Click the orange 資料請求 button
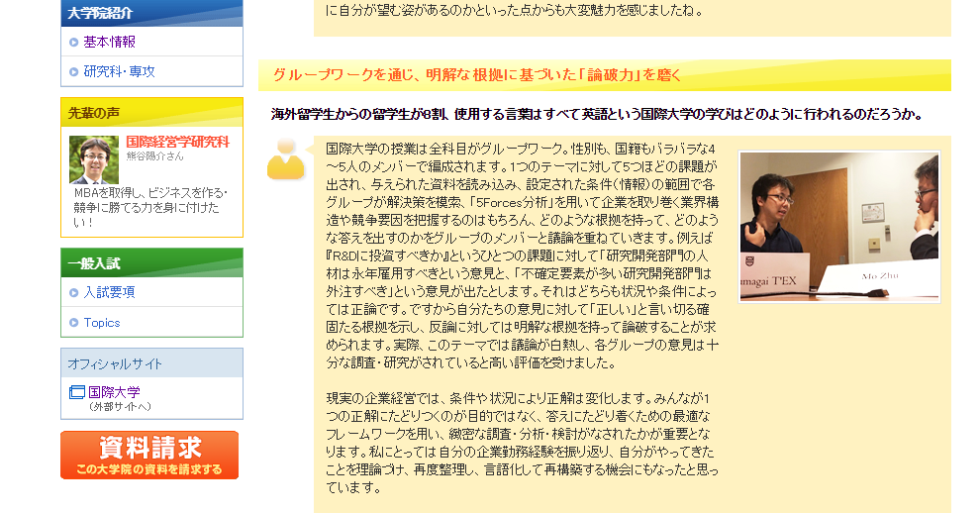Image resolution: width=980 pixels, height=513 pixels. click(149, 455)
